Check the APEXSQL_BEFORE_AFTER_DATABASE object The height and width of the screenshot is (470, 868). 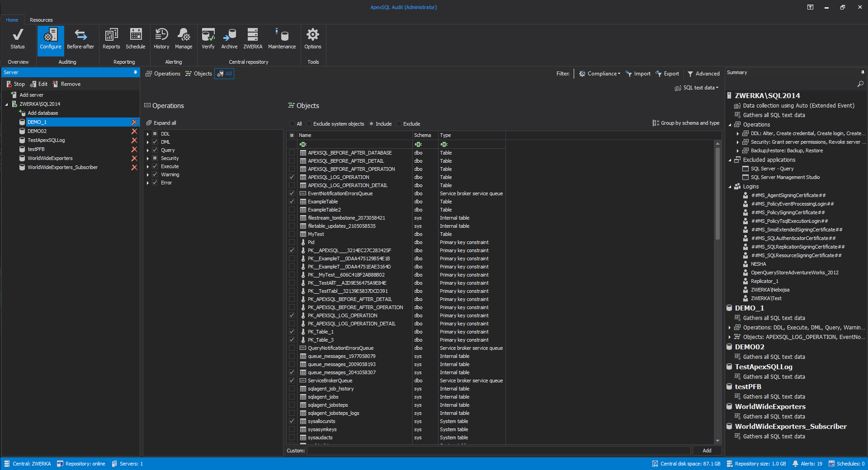click(x=292, y=153)
